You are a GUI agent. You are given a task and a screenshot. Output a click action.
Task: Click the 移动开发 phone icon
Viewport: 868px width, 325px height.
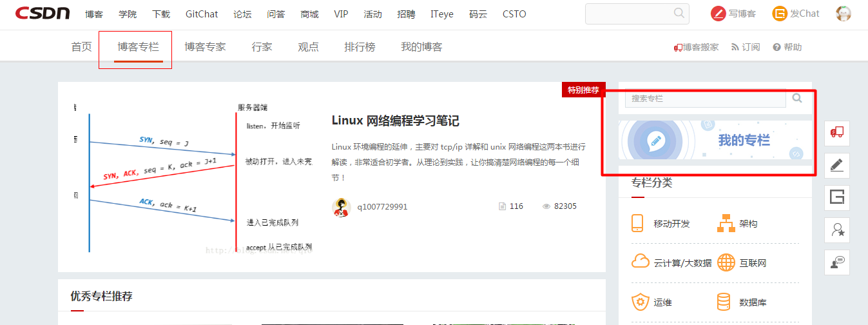click(x=638, y=223)
